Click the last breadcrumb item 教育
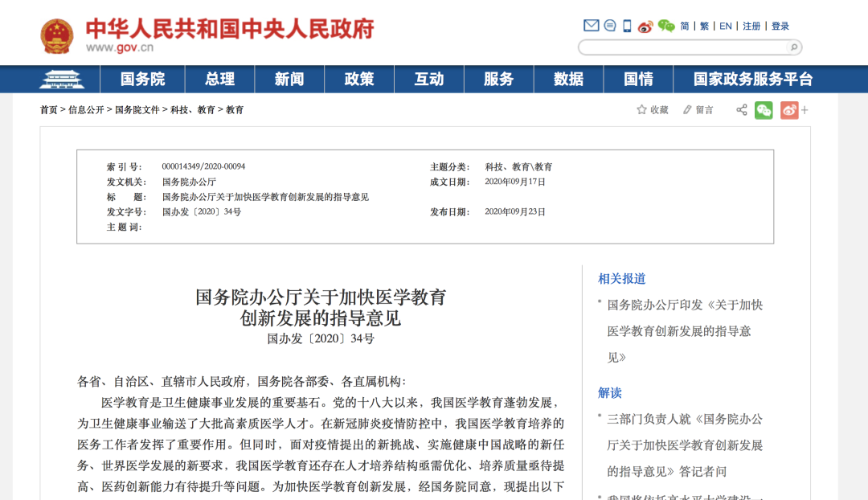 click(235, 109)
